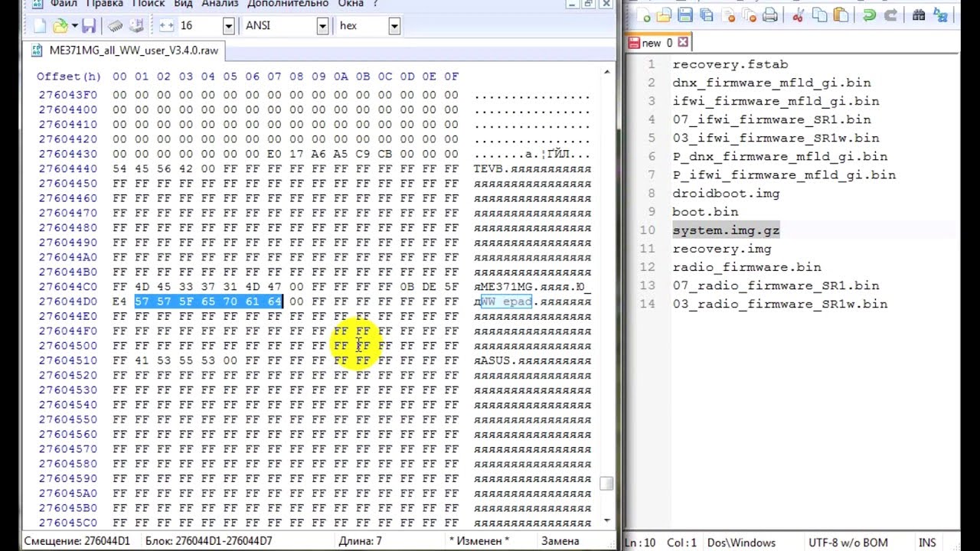Image resolution: width=980 pixels, height=551 pixels.
Task: Click the Print icon in Notepad++
Action: tap(770, 15)
